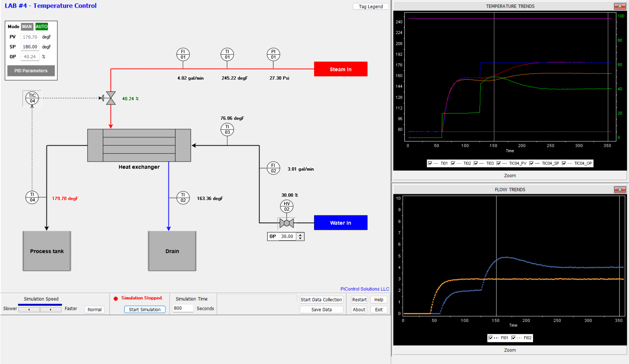Click the Simulation Time seconds field
The width and height of the screenshot is (629, 364).
coord(183,308)
